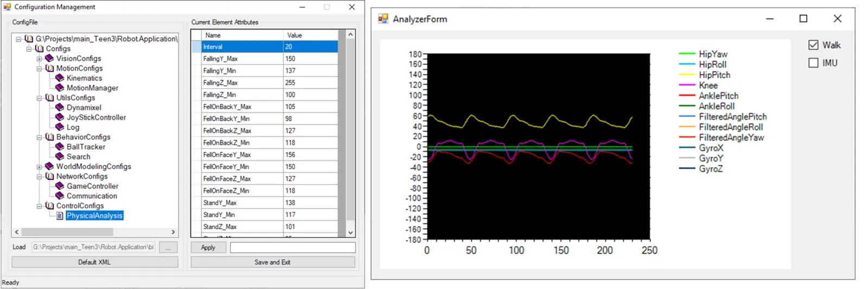Collapse the root project path node
The image size is (868, 289).
[x=18, y=39]
